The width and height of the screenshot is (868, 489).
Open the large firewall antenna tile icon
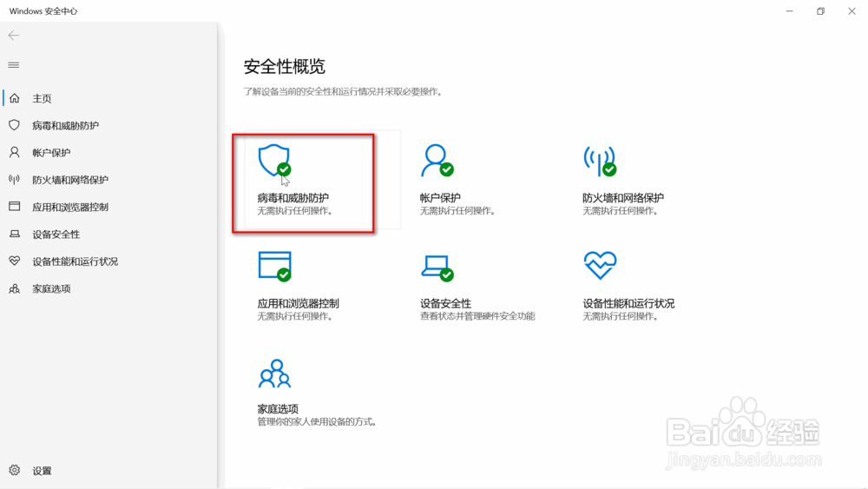coord(600,161)
